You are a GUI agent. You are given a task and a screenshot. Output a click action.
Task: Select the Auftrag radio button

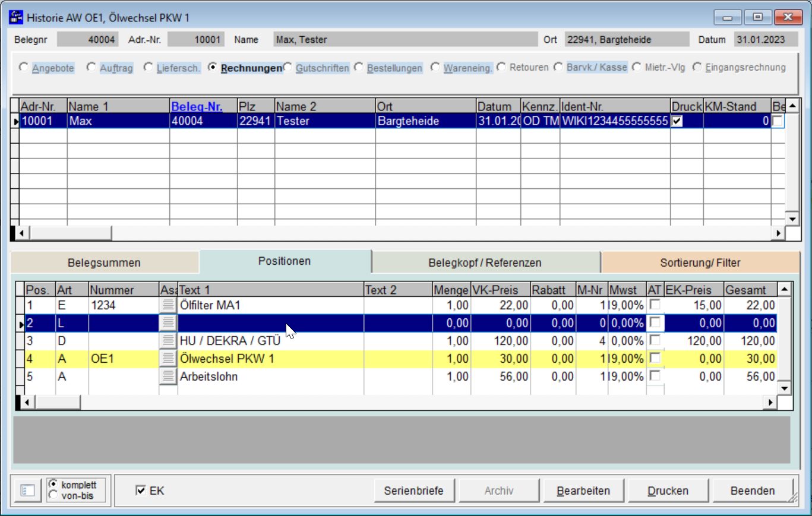click(91, 67)
